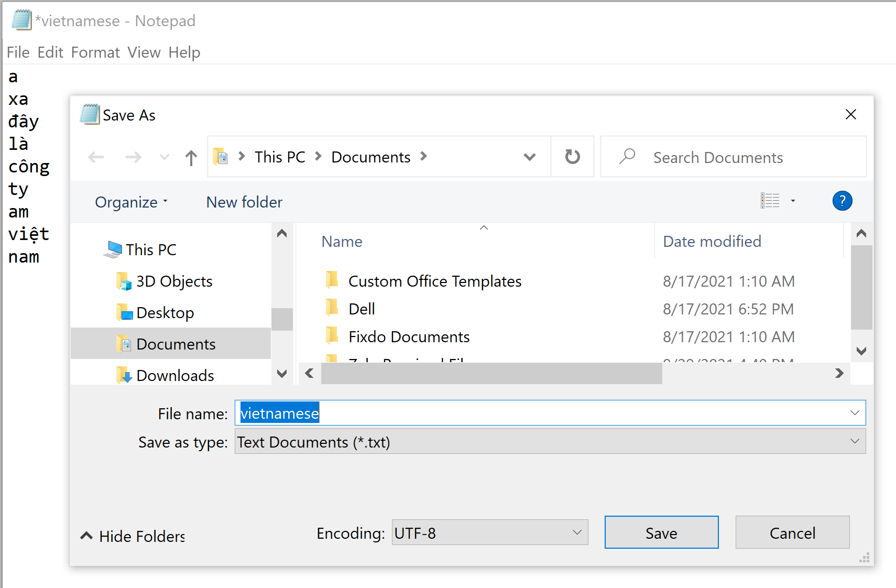
Task: Sort by the Name column header
Action: point(342,242)
